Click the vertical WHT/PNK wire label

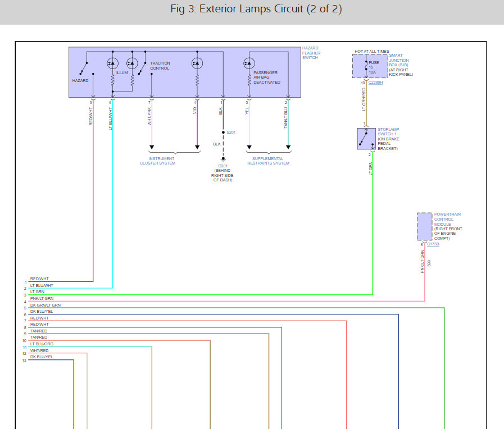coord(149,116)
